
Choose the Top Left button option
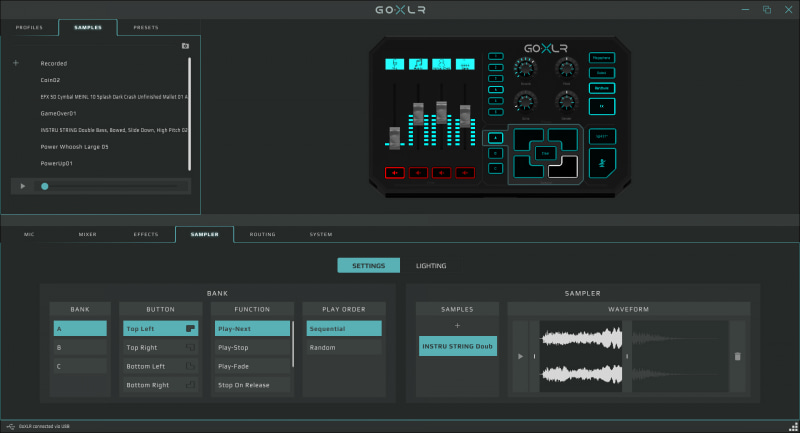point(160,328)
